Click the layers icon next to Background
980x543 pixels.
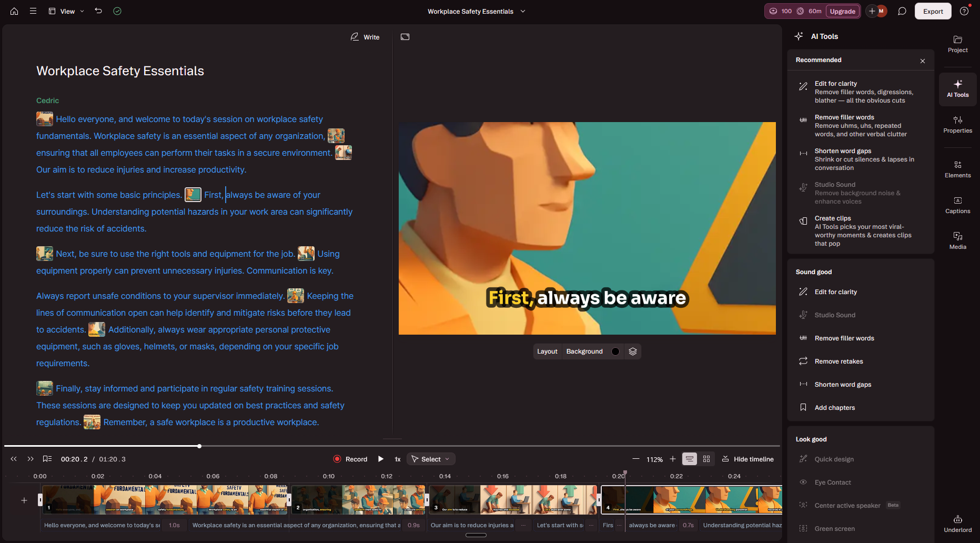(633, 351)
